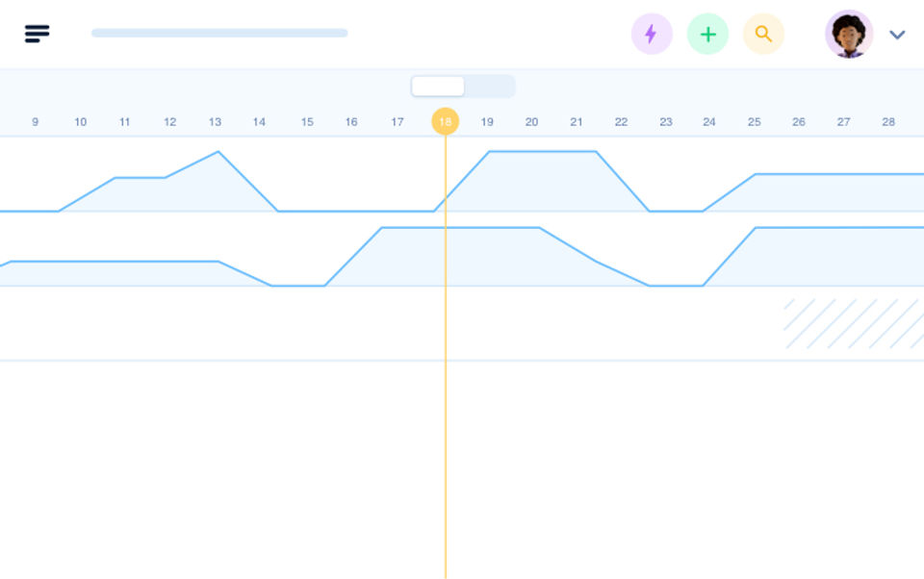This screenshot has height=579, width=924.
Task: Jump to day 19 in the timeline header
Action: coord(487,122)
